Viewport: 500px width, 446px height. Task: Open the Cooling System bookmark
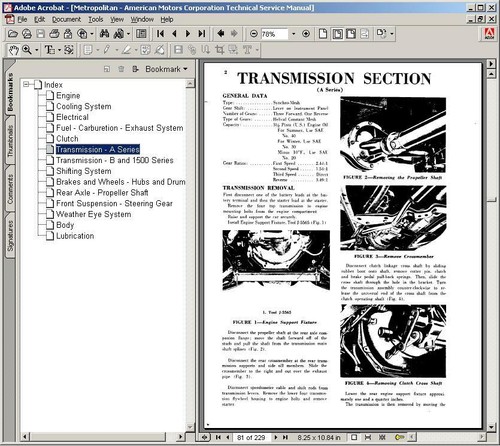pyautogui.click(x=84, y=106)
